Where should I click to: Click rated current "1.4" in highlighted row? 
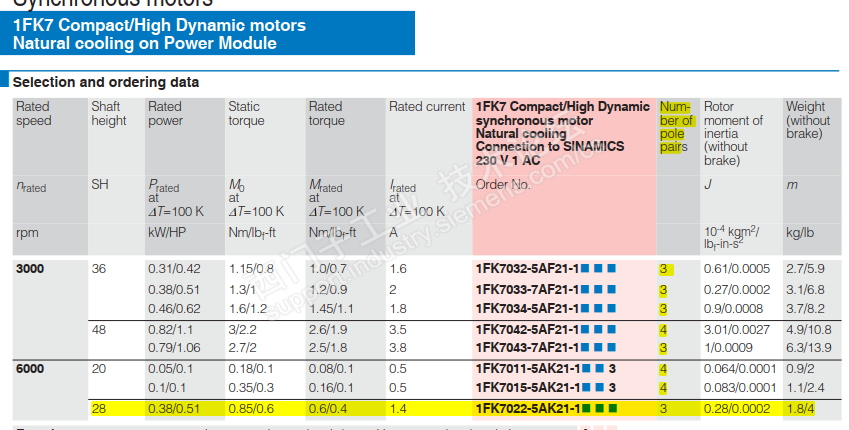[x=397, y=408]
